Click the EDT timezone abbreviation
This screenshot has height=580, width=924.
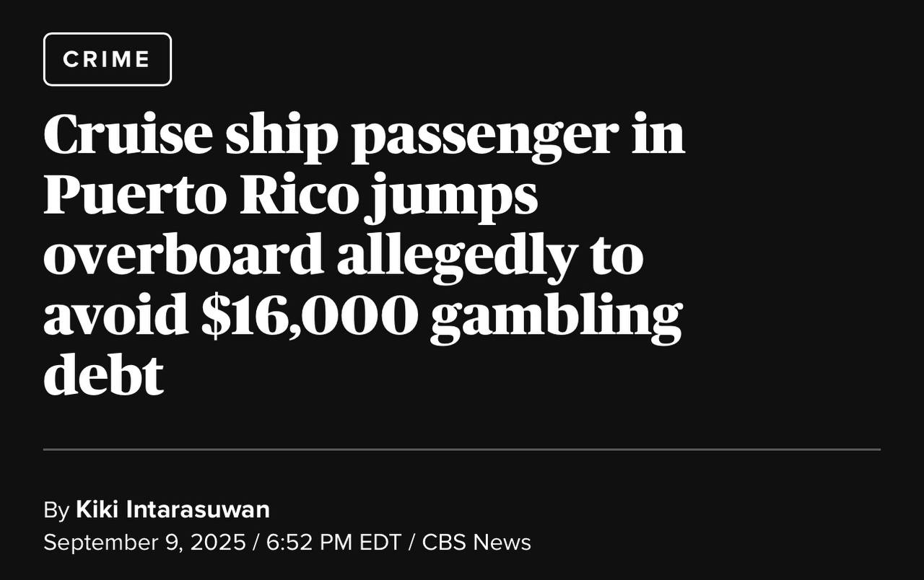point(380,542)
